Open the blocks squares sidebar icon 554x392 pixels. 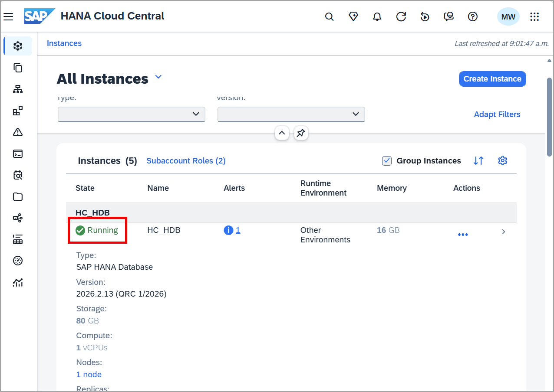pos(18,111)
